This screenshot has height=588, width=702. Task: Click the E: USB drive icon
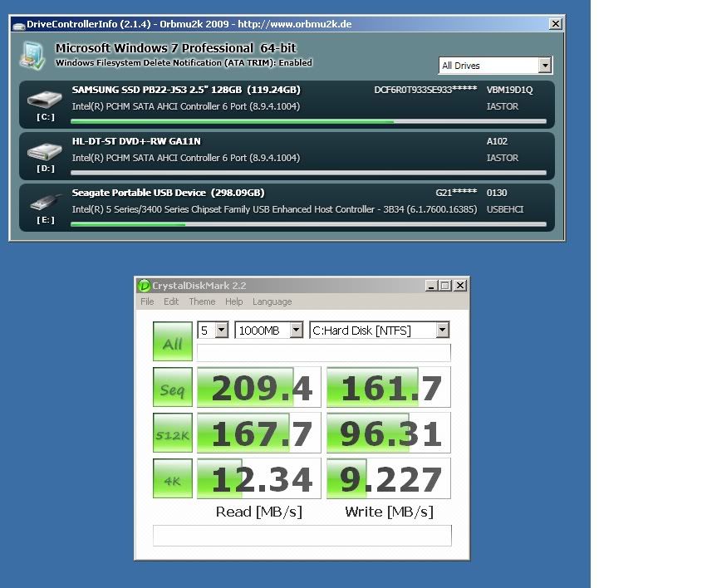(46, 203)
